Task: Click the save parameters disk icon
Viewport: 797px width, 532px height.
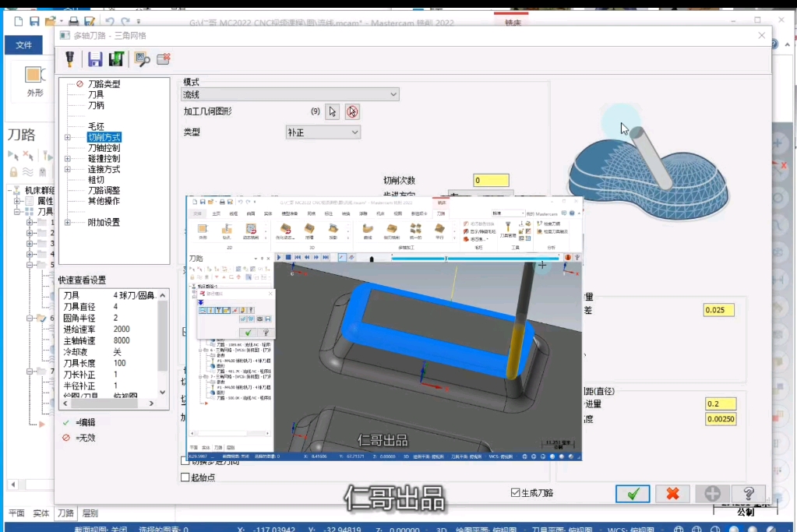Action: pyautogui.click(x=97, y=60)
